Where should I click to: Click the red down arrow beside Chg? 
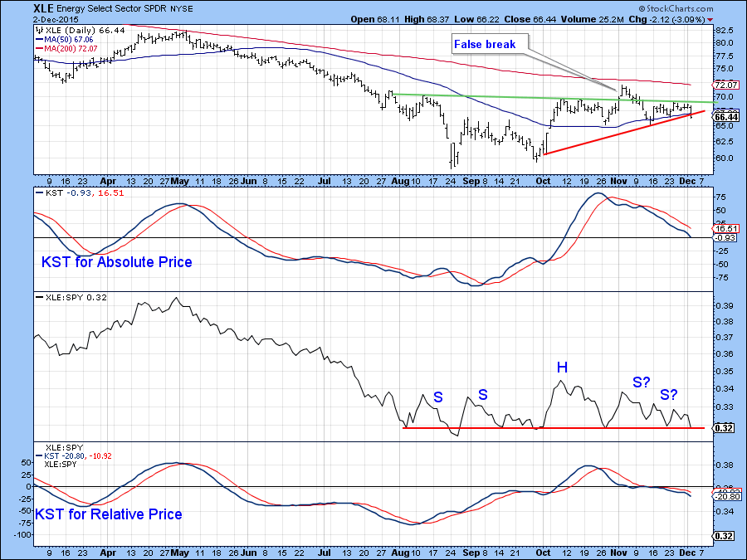coord(710,20)
